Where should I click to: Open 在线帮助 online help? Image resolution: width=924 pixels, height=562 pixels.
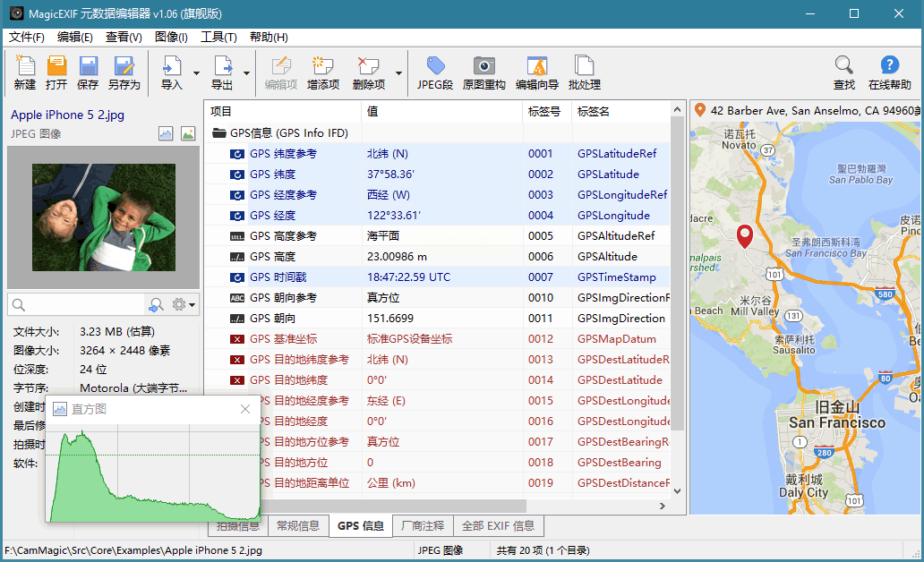click(x=889, y=72)
